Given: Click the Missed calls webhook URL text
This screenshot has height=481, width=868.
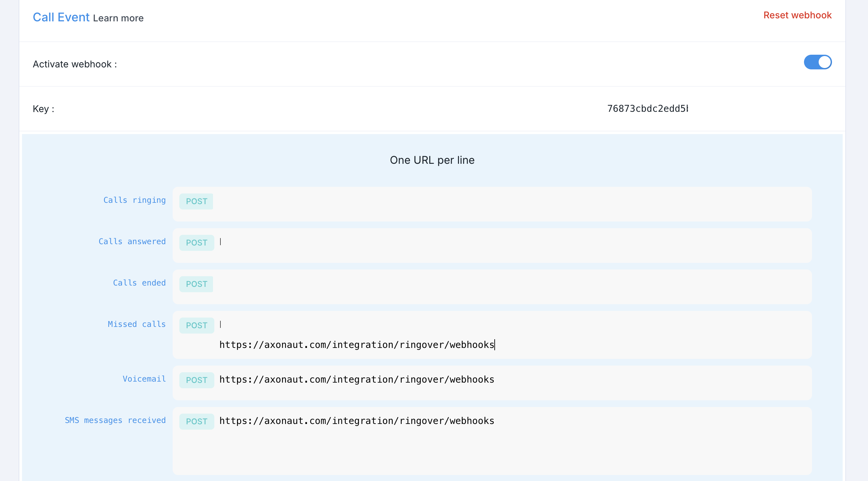Looking at the screenshot, I should click(357, 345).
